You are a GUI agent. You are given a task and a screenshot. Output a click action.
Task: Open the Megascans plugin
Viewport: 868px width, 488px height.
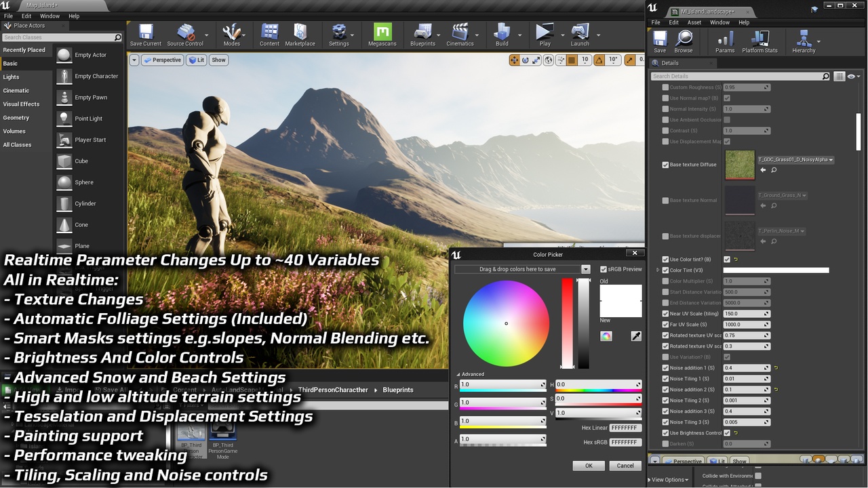[382, 33]
